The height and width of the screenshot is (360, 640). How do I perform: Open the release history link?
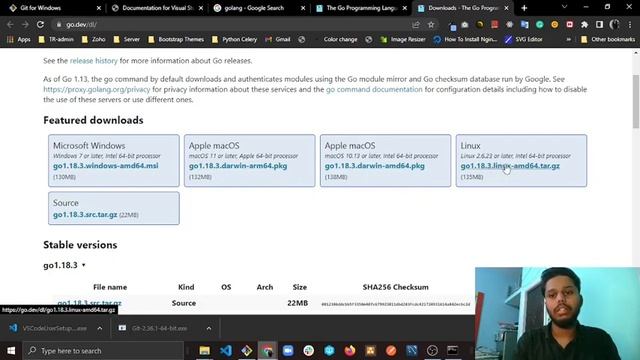(93, 61)
